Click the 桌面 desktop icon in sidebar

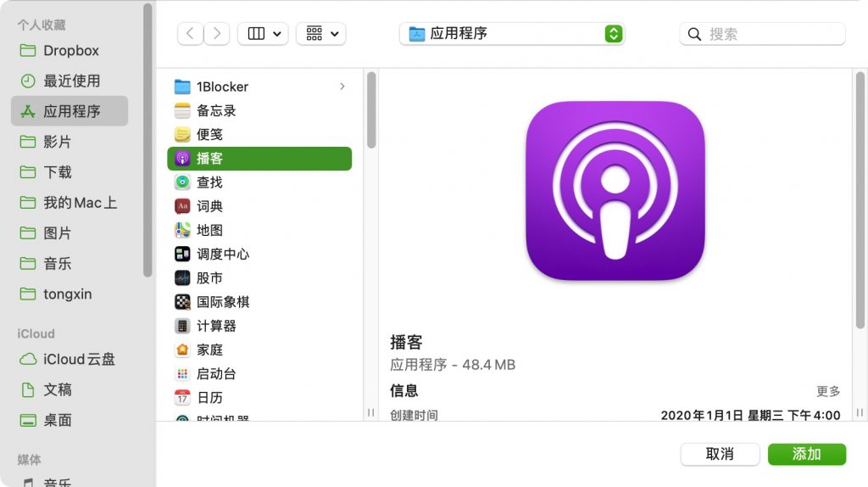(x=28, y=421)
